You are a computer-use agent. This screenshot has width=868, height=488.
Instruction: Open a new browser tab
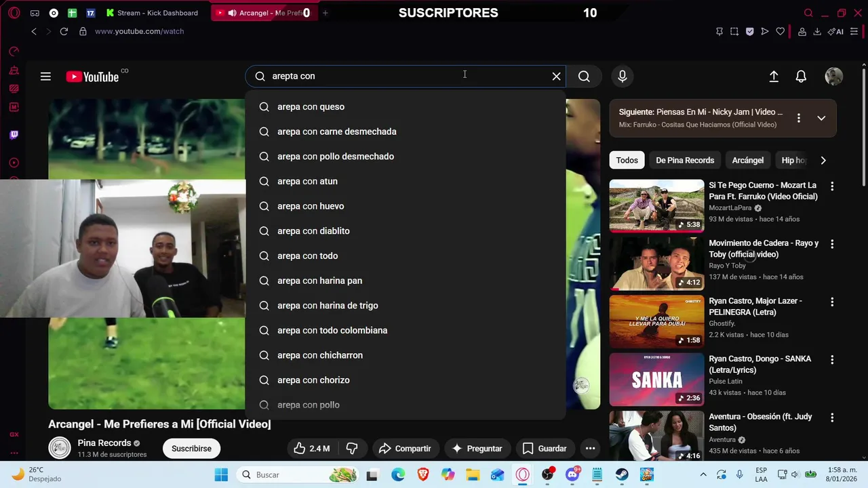click(x=325, y=13)
